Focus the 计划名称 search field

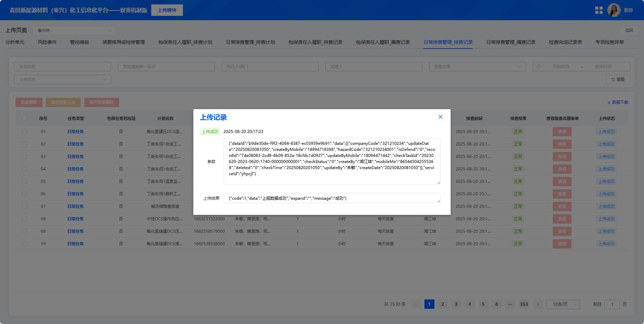click(63, 67)
